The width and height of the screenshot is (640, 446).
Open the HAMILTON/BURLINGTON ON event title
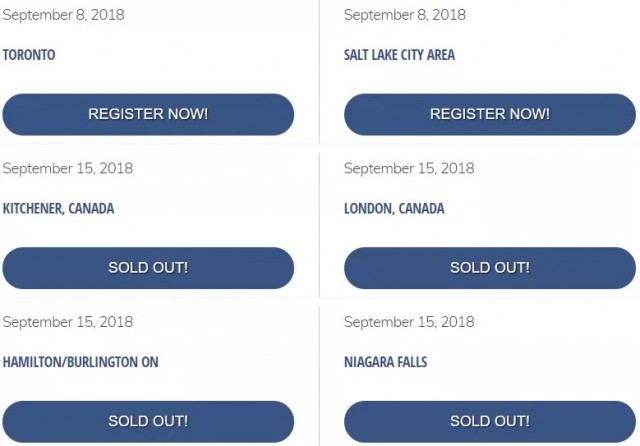pos(80,362)
